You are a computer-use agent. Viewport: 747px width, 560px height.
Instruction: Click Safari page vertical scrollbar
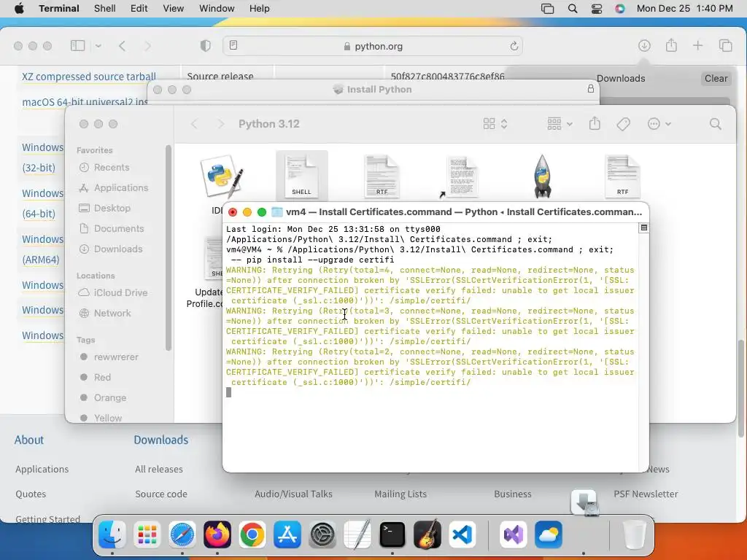point(740,388)
